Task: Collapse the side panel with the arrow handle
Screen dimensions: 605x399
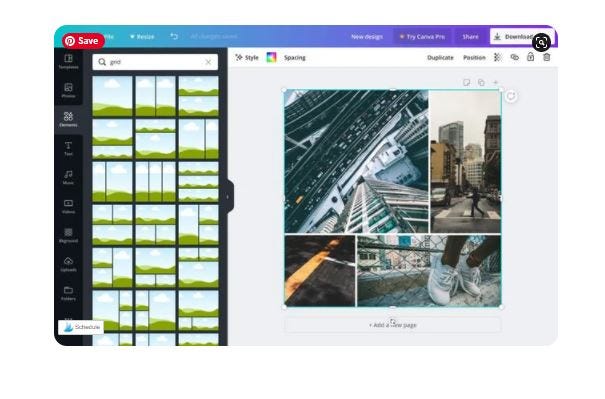Action: pyautogui.click(x=229, y=197)
